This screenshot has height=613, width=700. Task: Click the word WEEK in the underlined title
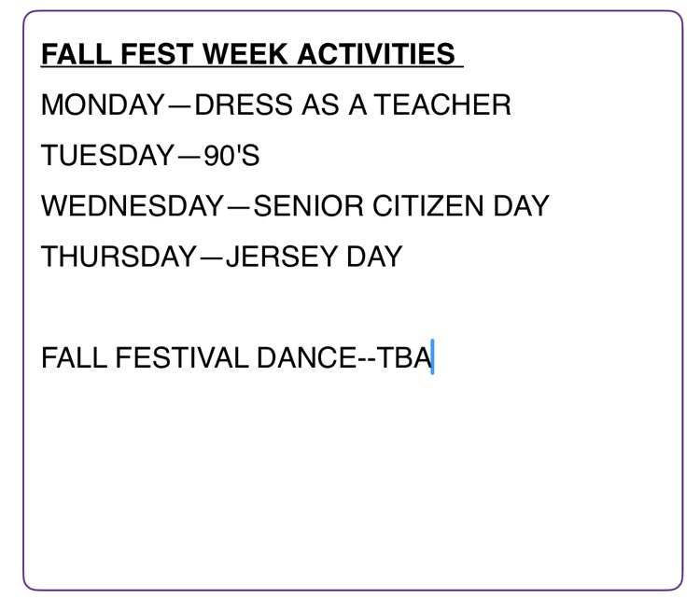(245, 54)
